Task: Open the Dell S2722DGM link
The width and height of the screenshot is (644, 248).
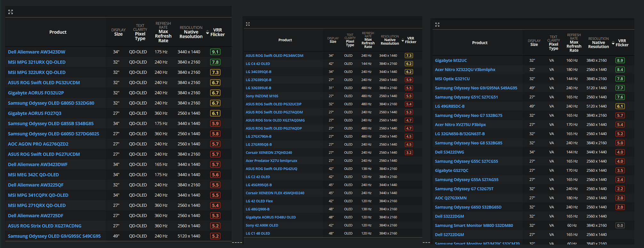Action: pos(449,235)
